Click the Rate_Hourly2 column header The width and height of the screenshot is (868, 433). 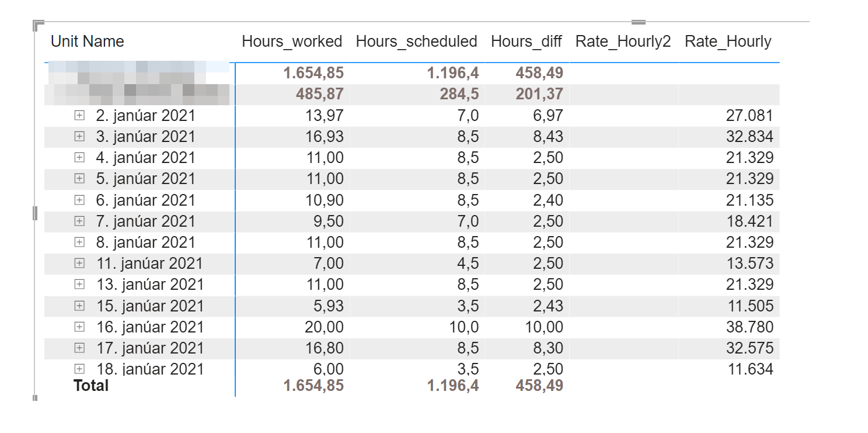(x=623, y=41)
